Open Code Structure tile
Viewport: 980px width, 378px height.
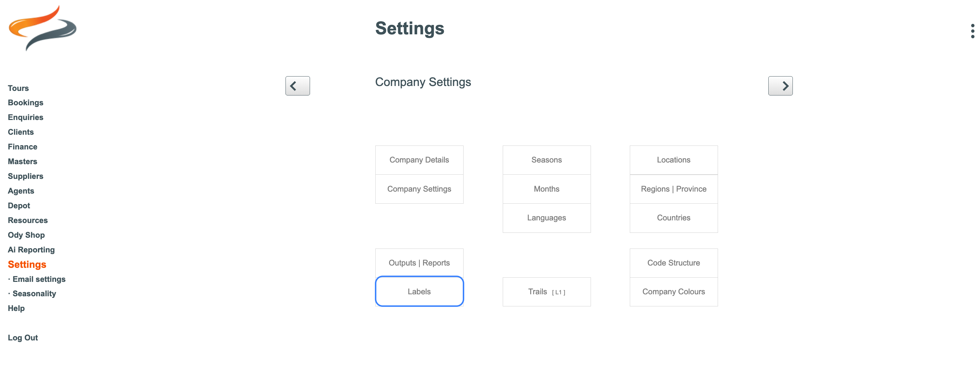coord(673,263)
